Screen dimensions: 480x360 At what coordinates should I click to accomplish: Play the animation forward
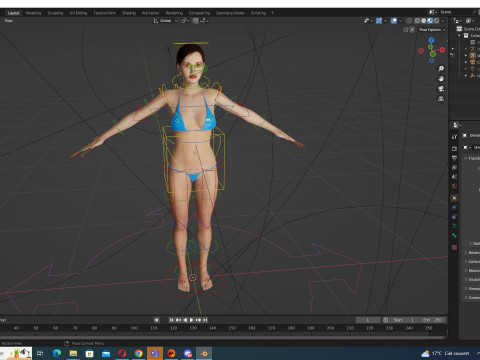click(192, 320)
